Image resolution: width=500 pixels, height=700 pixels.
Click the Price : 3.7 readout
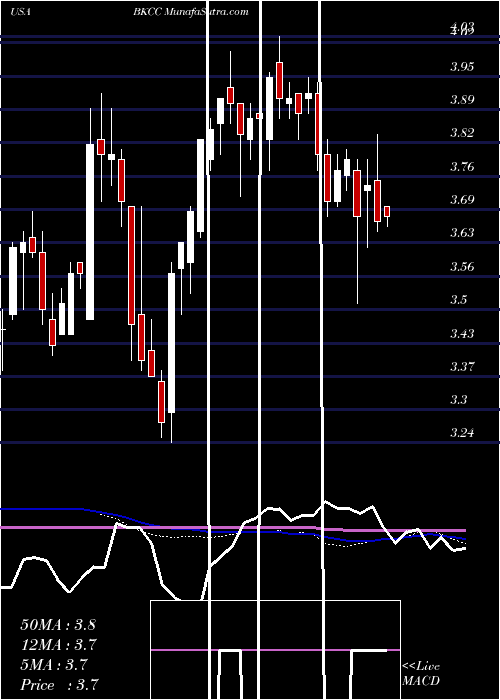tap(59, 685)
